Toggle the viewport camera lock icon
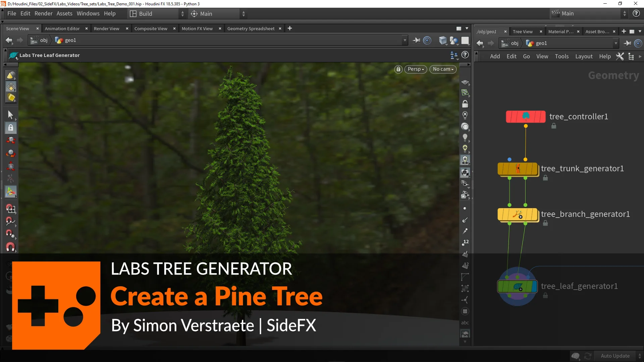The width and height of the screenshot is (644, 362). tap(398, 69)
